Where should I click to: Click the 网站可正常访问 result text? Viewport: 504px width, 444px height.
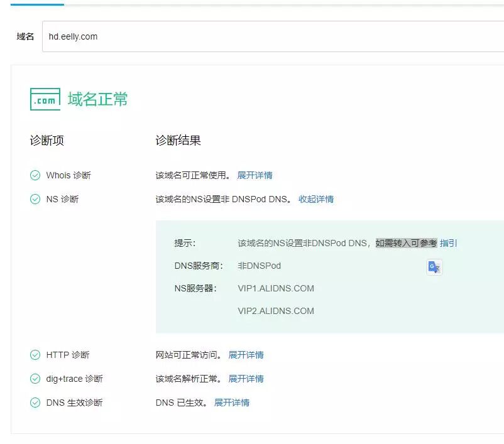[x=189, y=355]
